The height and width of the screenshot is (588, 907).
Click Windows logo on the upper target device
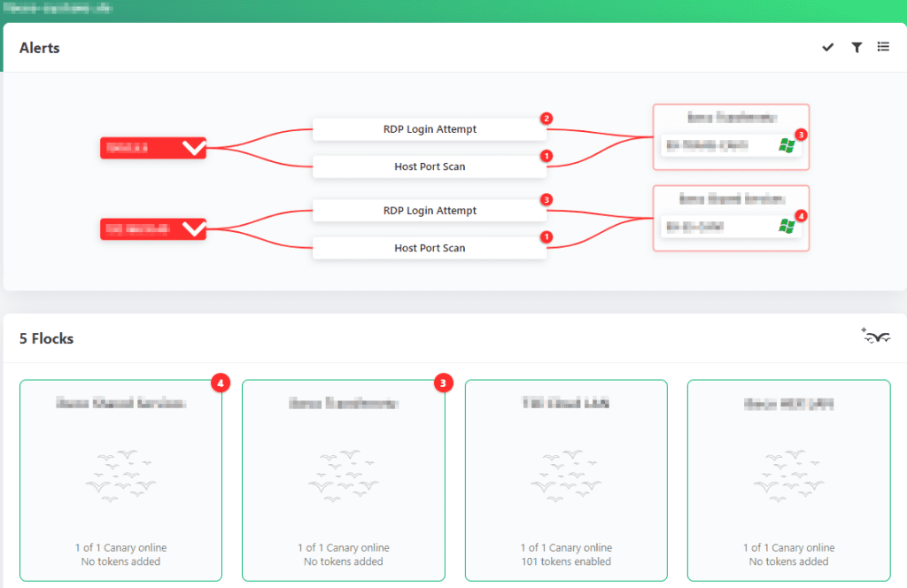[x=787, y=145]
